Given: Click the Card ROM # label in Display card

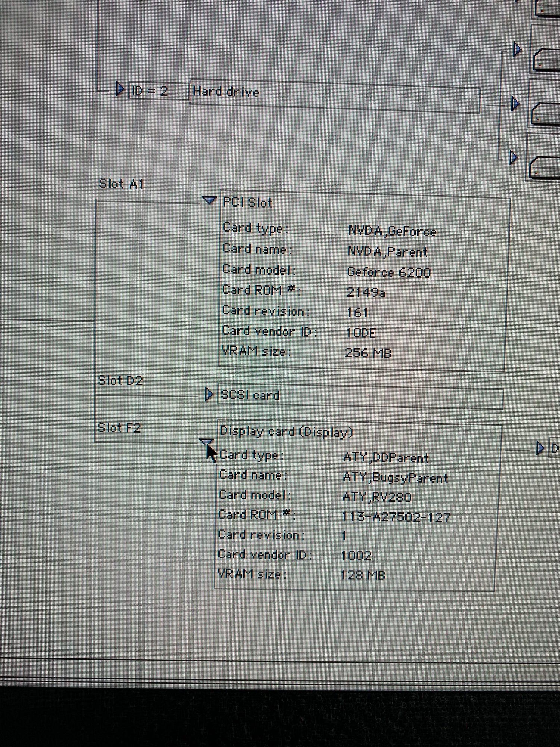Looking at the screenshot, I should [x=256, y=515].
